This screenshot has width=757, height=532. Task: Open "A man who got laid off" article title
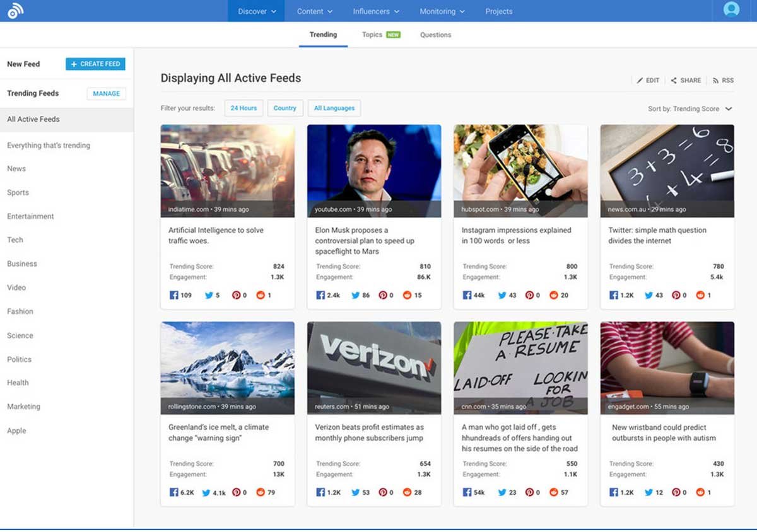[520, 438]
